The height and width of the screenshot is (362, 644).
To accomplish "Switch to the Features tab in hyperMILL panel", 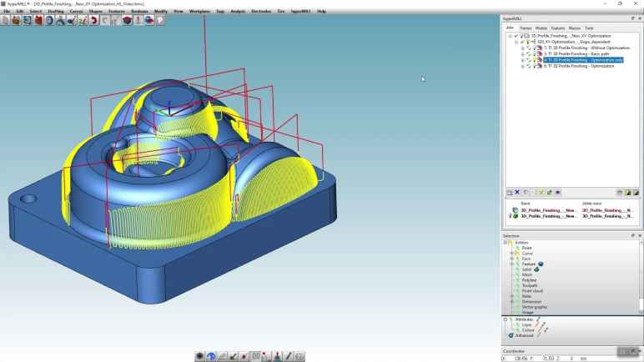I will click(x=557, y=28).
